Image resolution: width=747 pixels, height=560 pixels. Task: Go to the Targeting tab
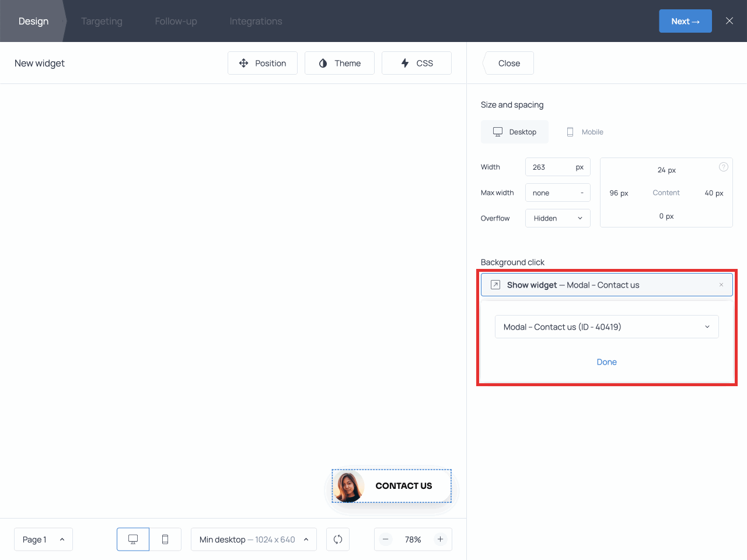pyautogui.click(x=102, y=21)
